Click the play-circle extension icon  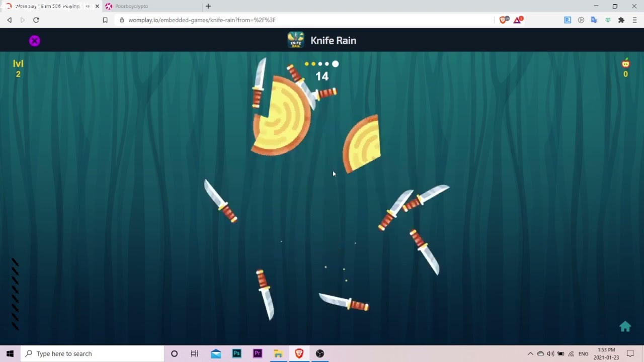(x=581, y=20)
